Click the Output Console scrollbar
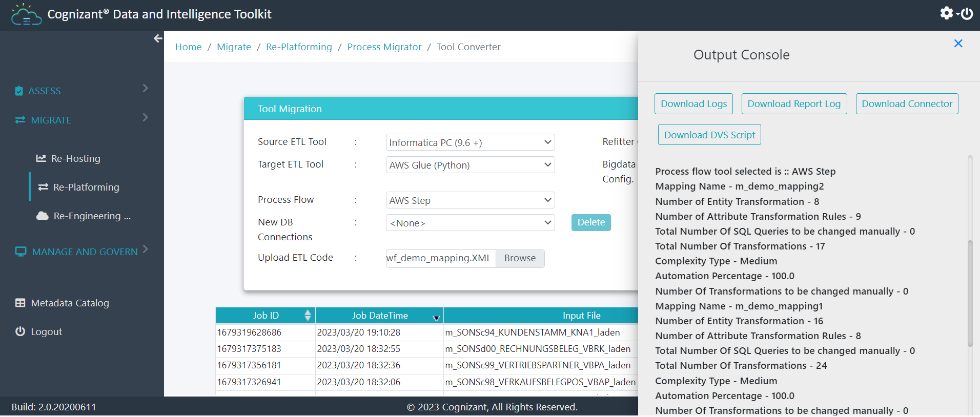 click(x=970, y=293)
